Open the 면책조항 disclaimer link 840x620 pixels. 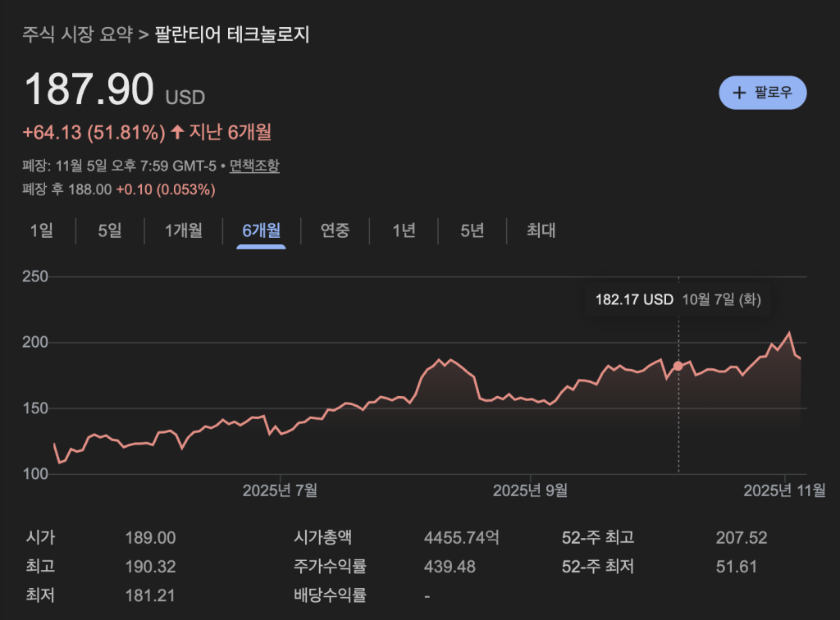click(254, 166)
